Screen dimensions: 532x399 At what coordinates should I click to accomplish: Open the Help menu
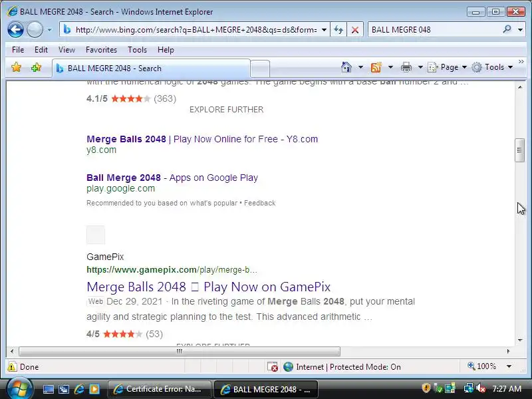166,50
